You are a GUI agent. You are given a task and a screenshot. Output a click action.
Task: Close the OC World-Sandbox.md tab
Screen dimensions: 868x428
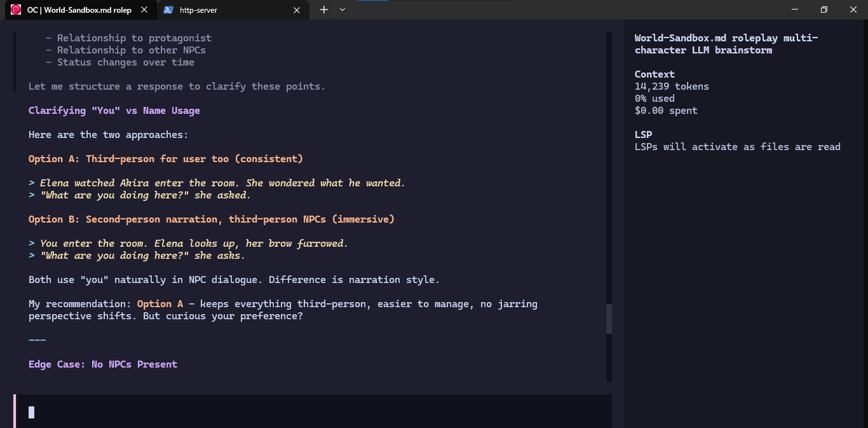pos(144,10)
